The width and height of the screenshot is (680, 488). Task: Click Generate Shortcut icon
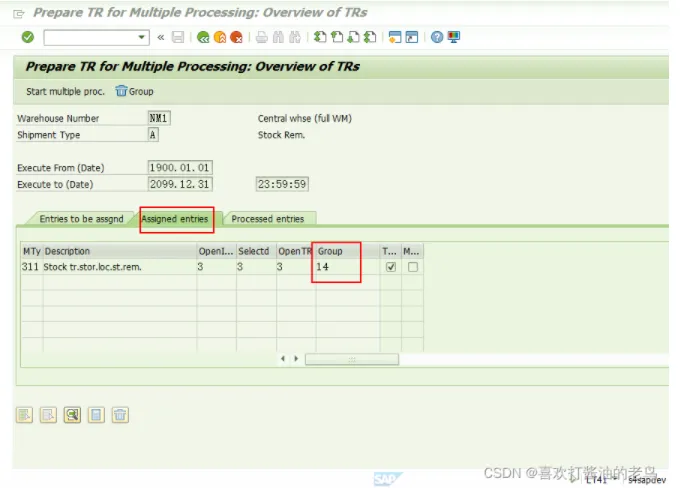(412, 37)
